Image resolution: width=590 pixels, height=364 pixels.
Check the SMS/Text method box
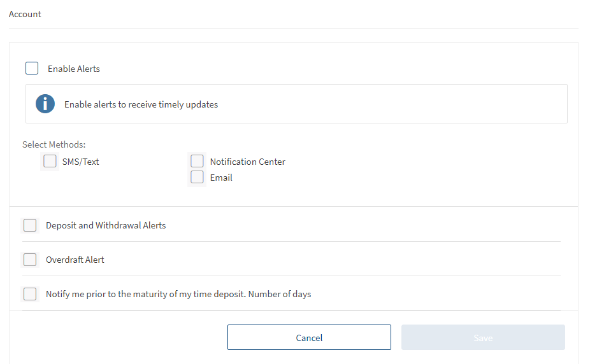[x=50, y=162]
